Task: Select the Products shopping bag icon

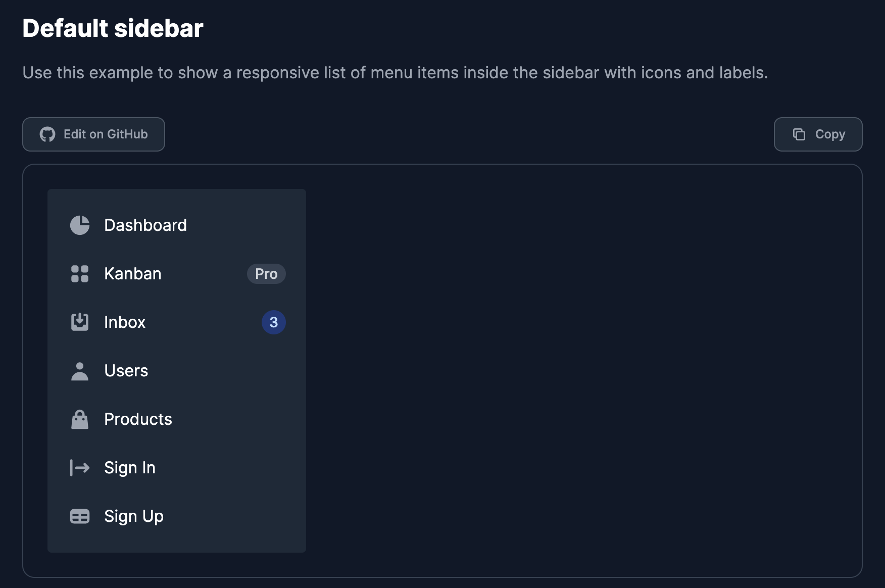Action: [x=80, y=419]
